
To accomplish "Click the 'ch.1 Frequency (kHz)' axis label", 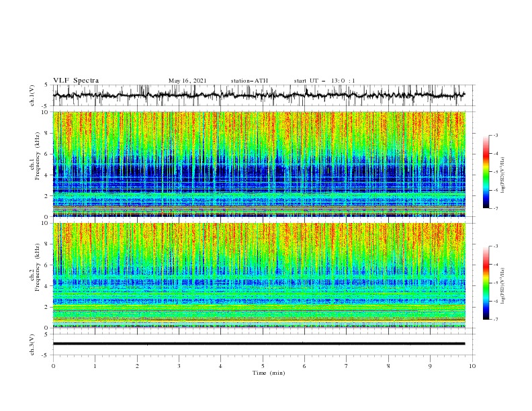I will click(35, 155).
